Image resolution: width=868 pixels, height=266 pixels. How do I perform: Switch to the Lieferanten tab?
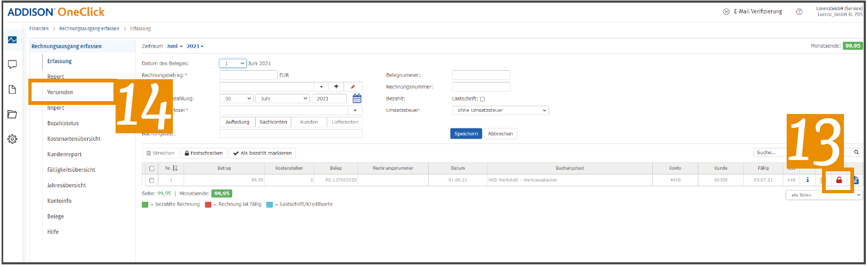pos(345,122)
